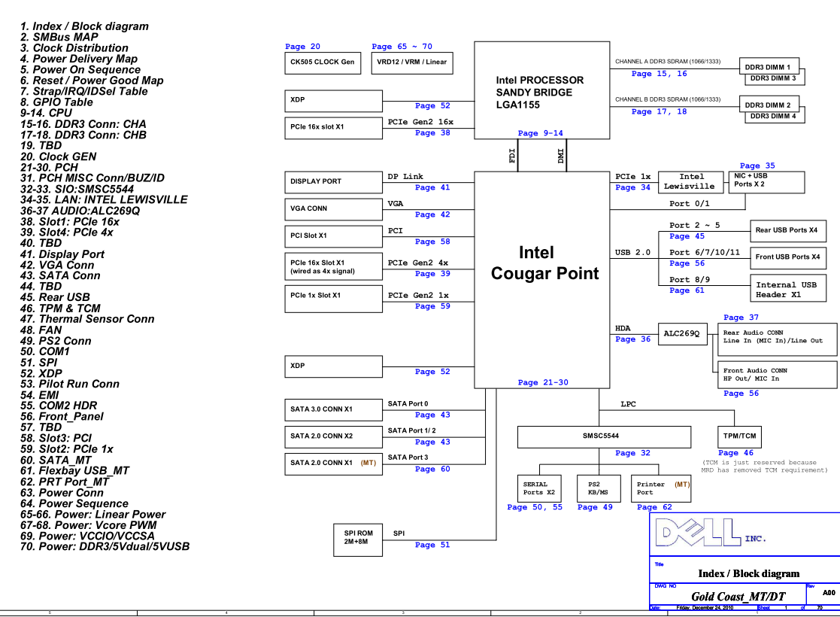
Task: Select the "DDR3 DIMM 4" box
Action: click(x=775, y=117)
